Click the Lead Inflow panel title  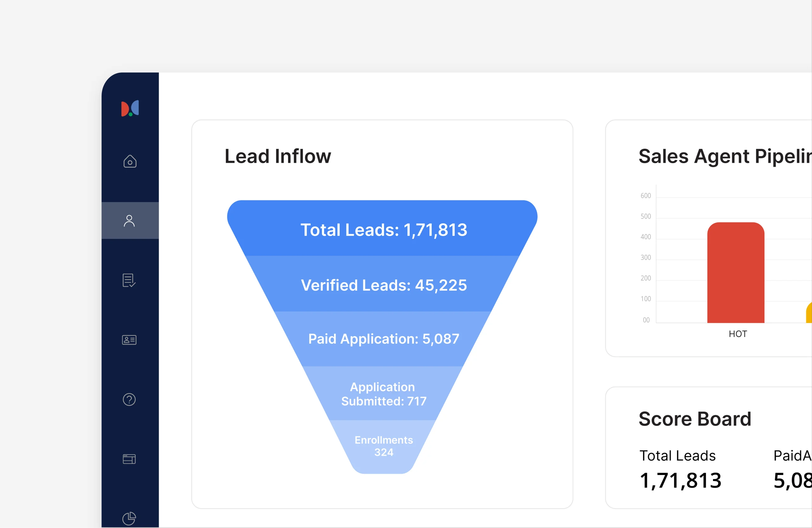(x=277, y=156)
